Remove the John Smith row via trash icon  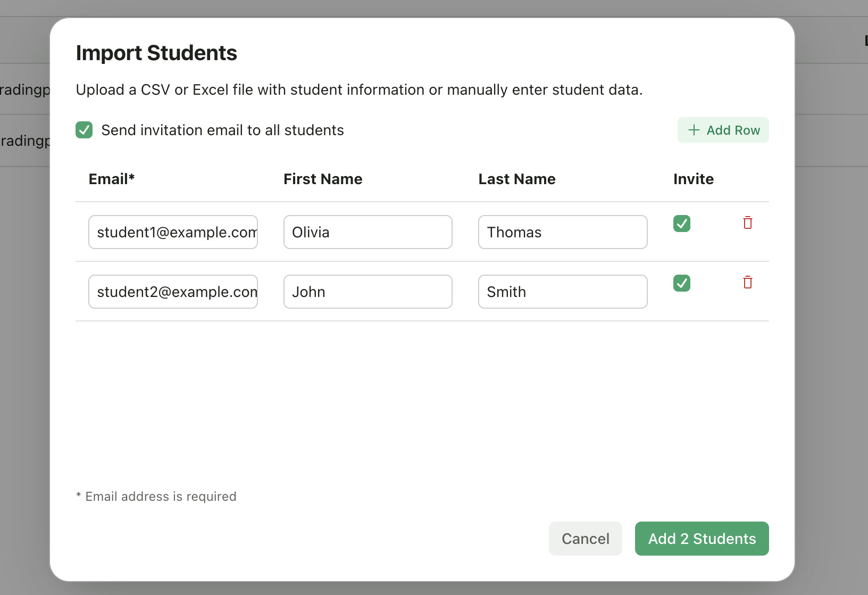[748, 283]
